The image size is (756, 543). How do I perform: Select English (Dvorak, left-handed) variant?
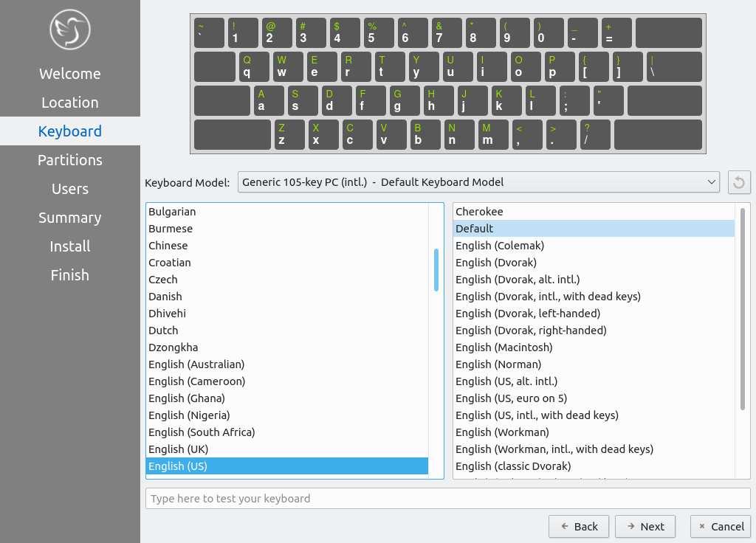(528, 314)
